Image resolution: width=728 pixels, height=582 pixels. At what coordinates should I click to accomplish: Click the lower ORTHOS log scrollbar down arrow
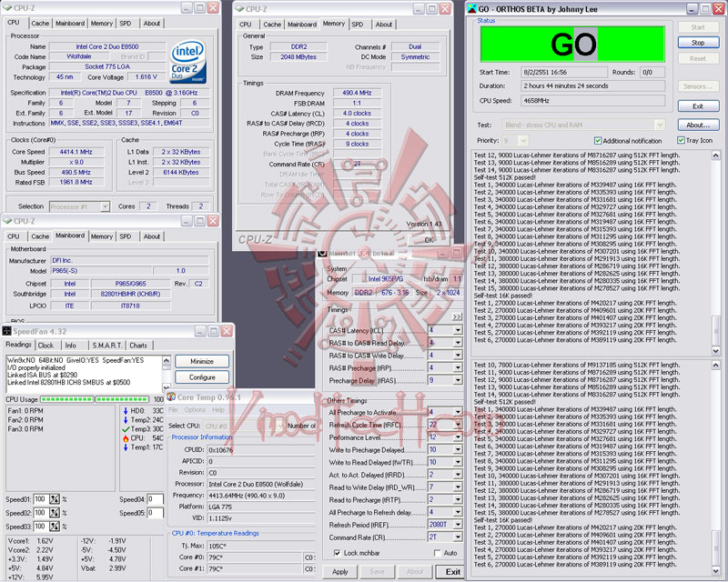point(715,571)
